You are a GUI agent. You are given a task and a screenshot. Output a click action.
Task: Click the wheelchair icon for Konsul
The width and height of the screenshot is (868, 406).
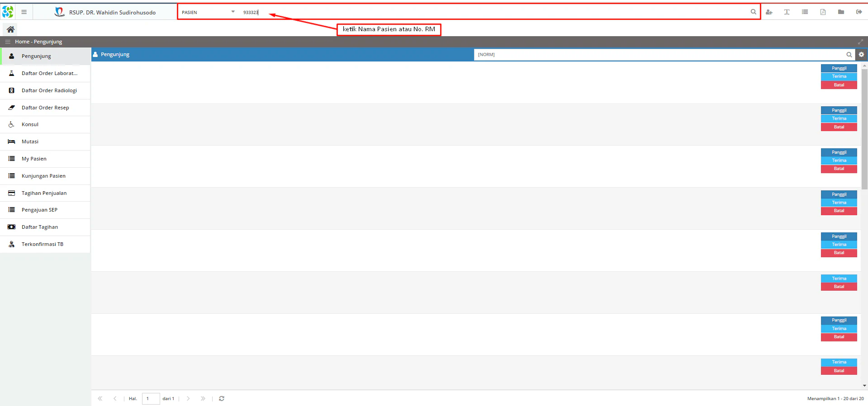pyautogui.click(x=12, y=124)
